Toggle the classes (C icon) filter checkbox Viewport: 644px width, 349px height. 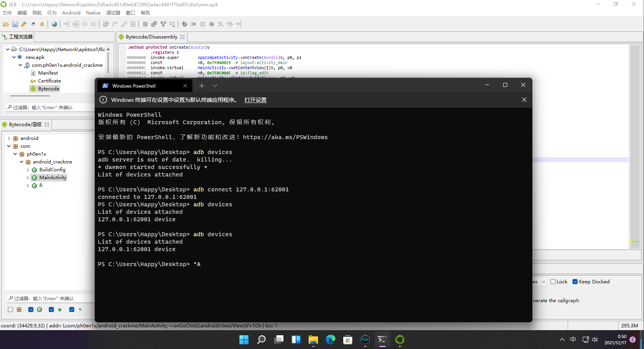(x=31, y=310)
